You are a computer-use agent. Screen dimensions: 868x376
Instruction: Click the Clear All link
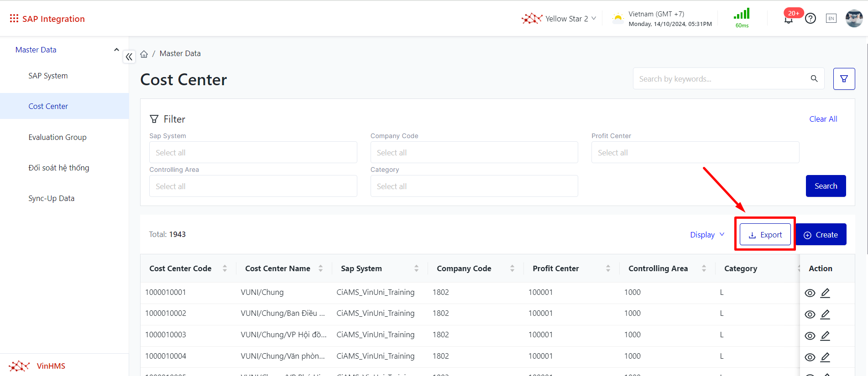pos(823,119)
